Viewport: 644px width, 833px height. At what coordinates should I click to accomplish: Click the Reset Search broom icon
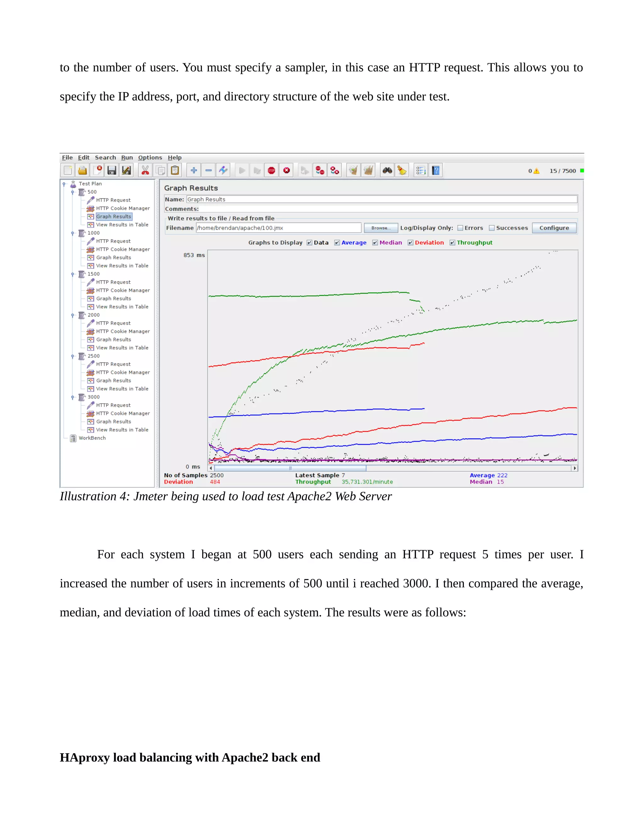pos(402,170)
